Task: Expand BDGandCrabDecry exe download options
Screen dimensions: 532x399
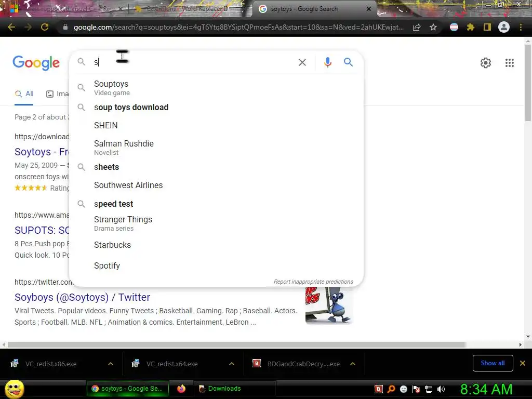Action: pyautogui.click(x=353, y=364)
